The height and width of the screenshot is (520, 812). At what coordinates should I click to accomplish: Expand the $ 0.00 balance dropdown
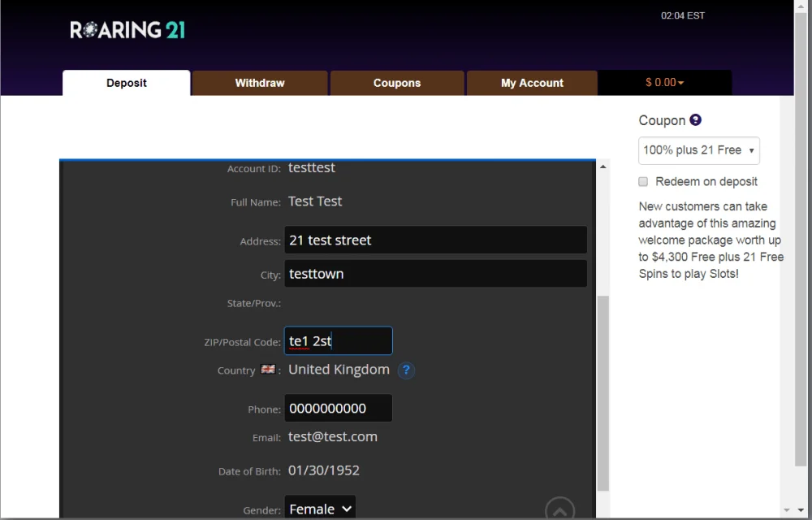pos(664,83)
